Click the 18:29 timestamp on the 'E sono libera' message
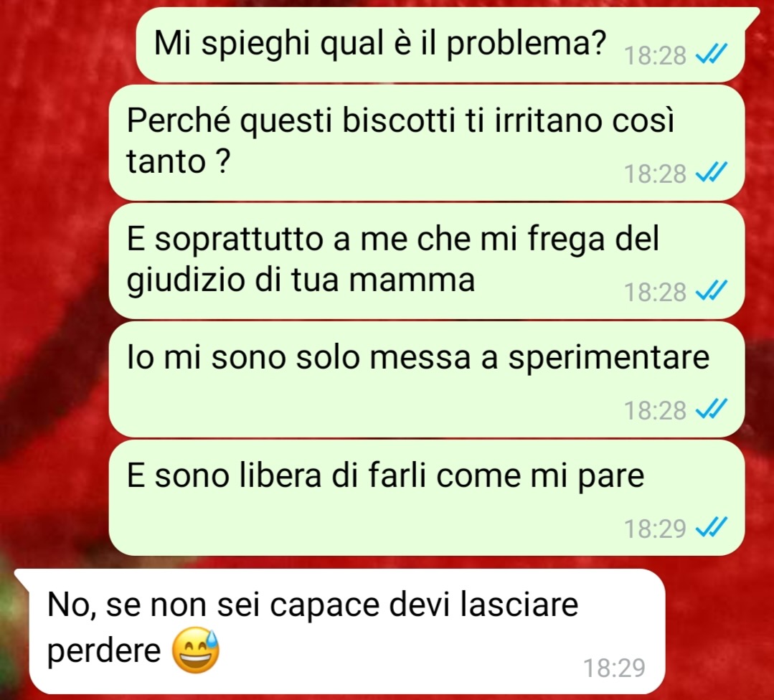774x700 pixels. pyautogui.click(x=655, y=529)
